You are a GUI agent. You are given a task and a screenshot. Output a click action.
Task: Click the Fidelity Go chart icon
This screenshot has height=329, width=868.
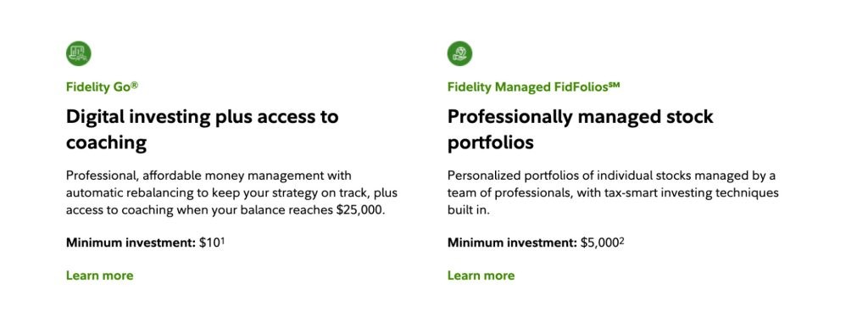(x=79, y=53)
